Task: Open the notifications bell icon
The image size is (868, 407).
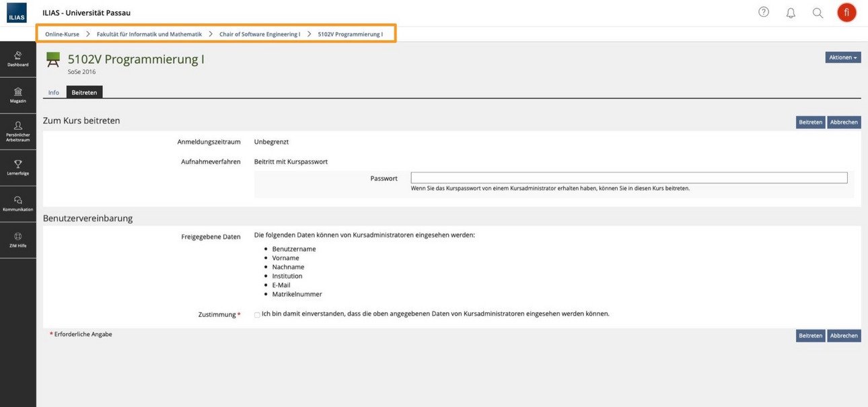Action: coord(791,12)
